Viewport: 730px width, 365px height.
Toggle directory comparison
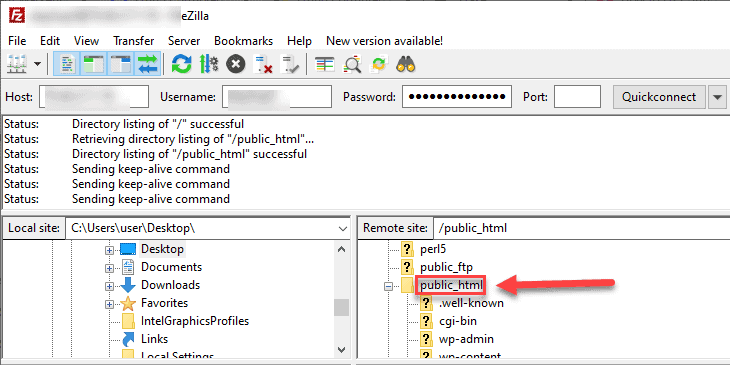(x=352, y=64)
